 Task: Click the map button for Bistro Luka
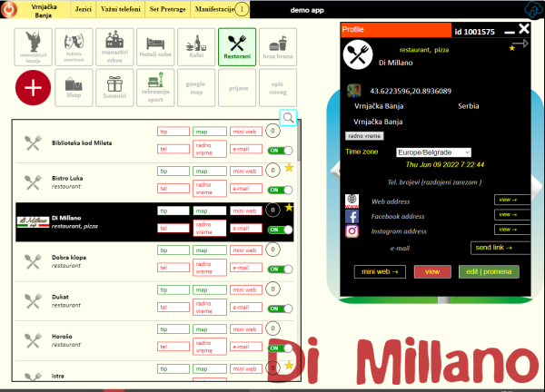[208, 171]
